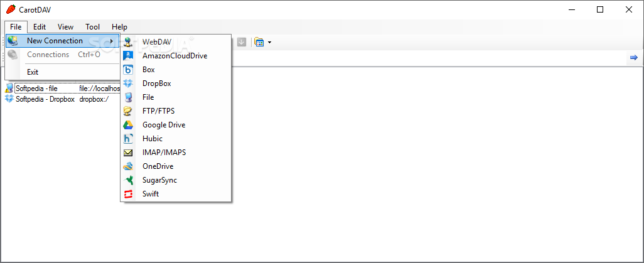Choose Swift connection type
644x263 pixels.
176,194
